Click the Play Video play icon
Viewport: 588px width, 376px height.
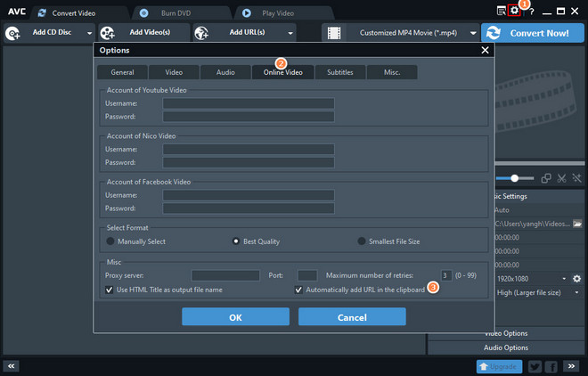click(x=247, y=13)
